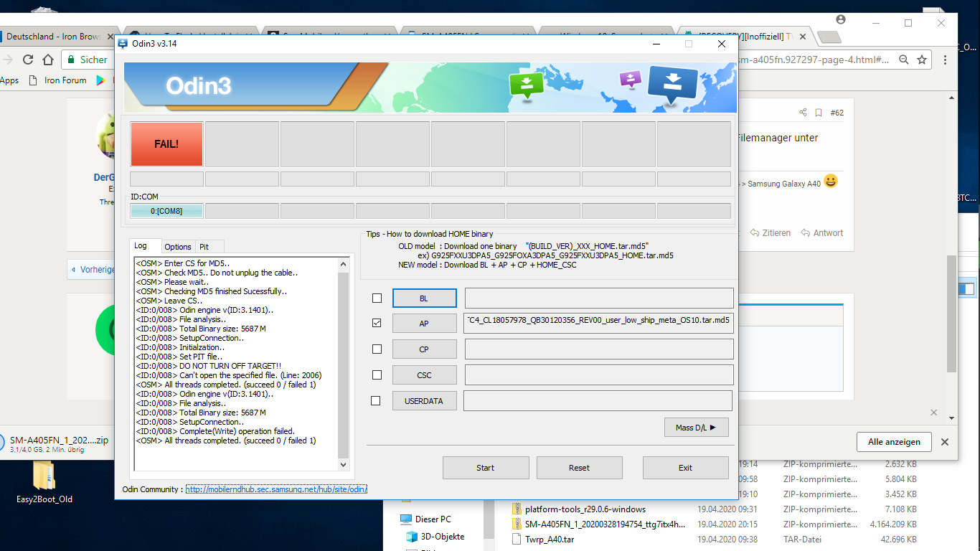This screenshot has height=551, width=980.
Task: Click the browser forward arrow
Action: pyautogui.click(x=8, y=60)
